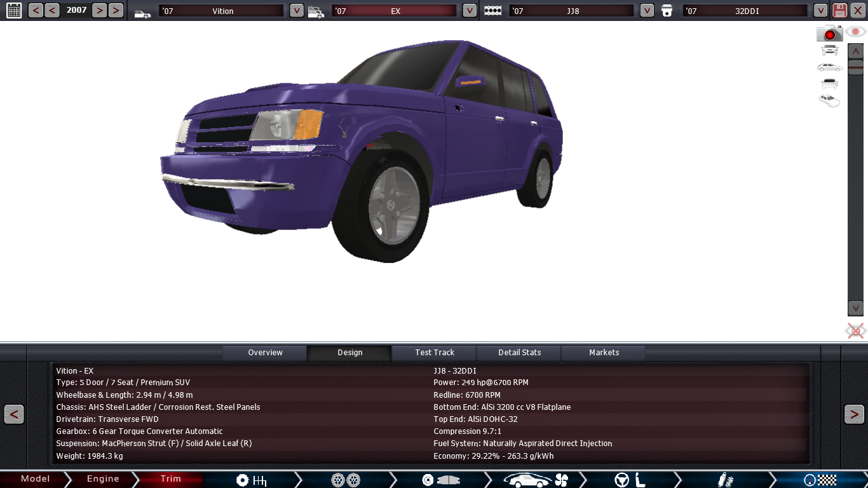The image size is (868, 488).
Task: Click the EX trim name field
Action: 395,11
